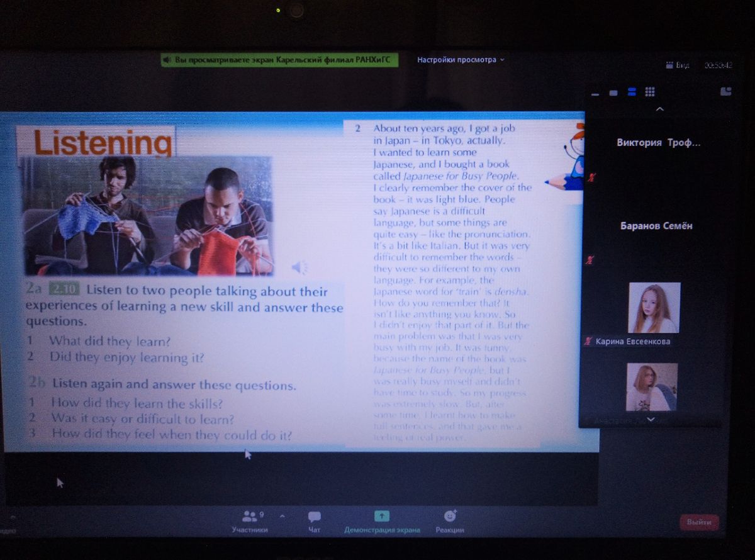The width and height of the screenshot is (755, 560).
Task: Click the side-by-side mode icon in video panel
Action: (x=725, y=91)
